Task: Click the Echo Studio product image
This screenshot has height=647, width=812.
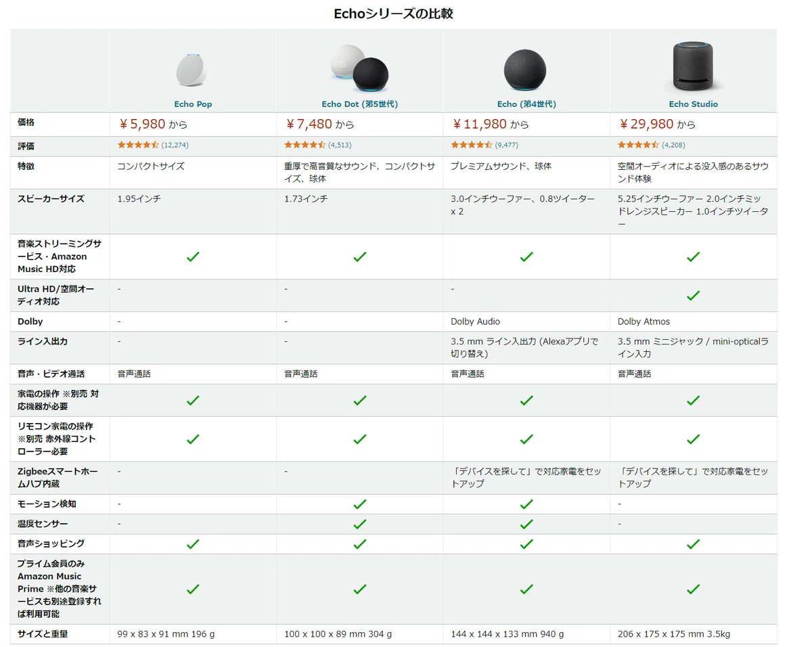Action: point(693,66)
